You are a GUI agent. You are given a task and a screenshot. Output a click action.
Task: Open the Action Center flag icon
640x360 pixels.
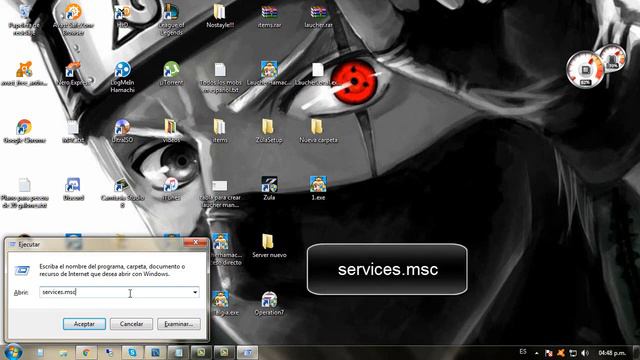click(x=549, y=353)
